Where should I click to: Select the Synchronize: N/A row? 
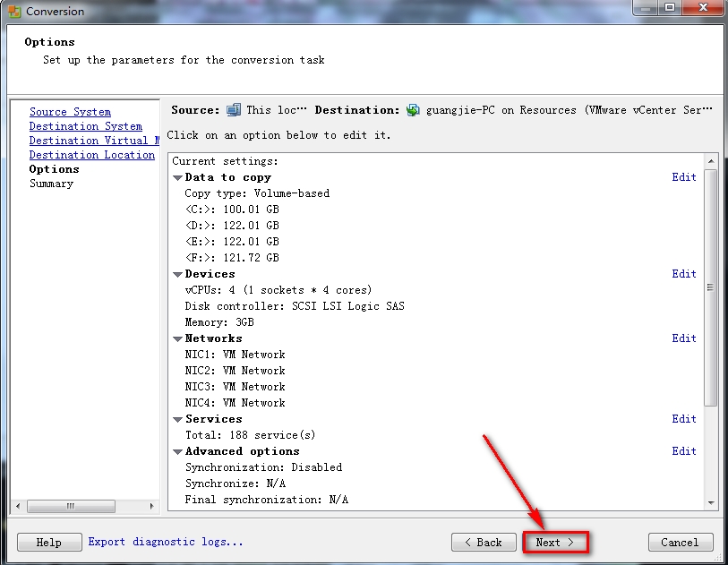tap(236, 484)
